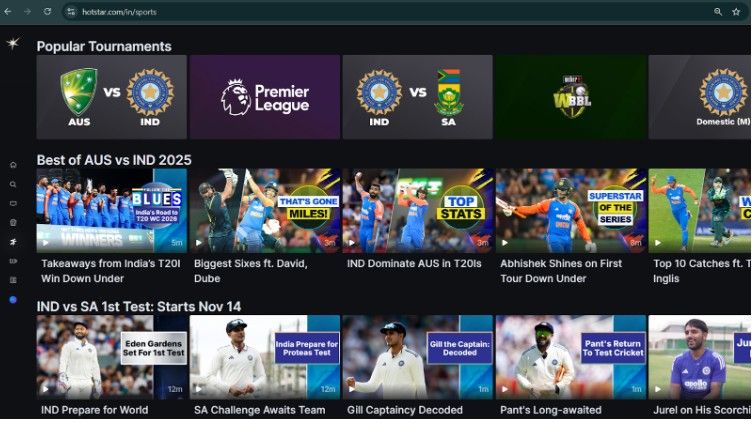The height and width of the screenshot is (422, 752).
Task: Click play icon on Jurel thumbnail
Action: pyautogui.click(x=658, y=389)
